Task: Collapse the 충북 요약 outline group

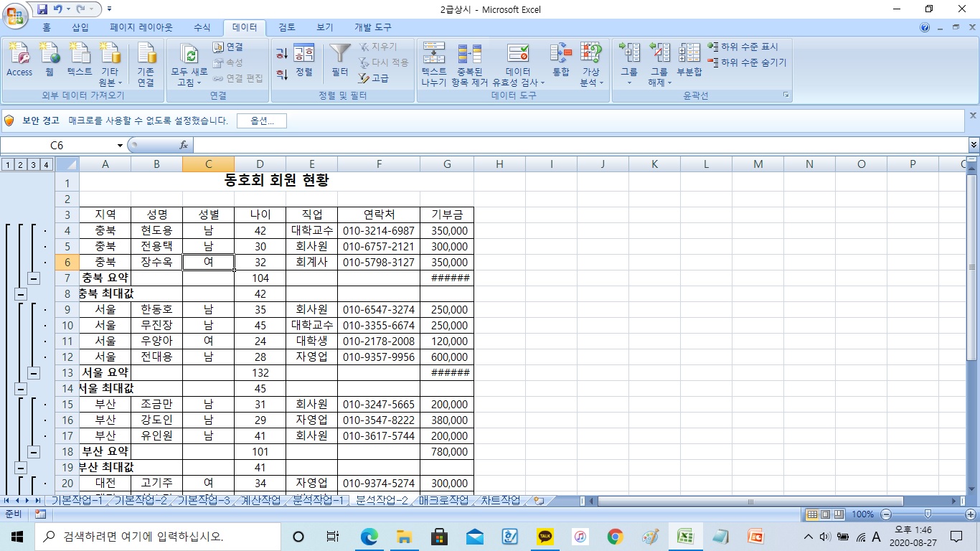Action: point(34,278)
